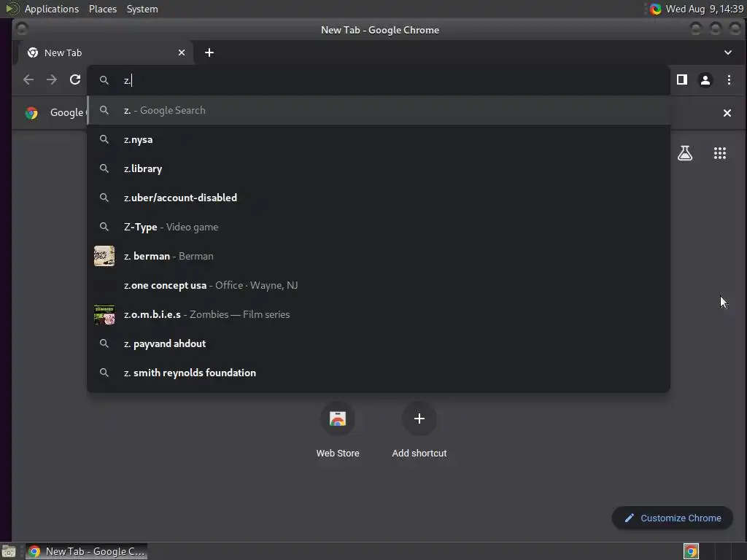This screenshot has width=747, height=560.
Task: Click the New Tab - Google Chrome taskbar entry
Action: (86, 551)
